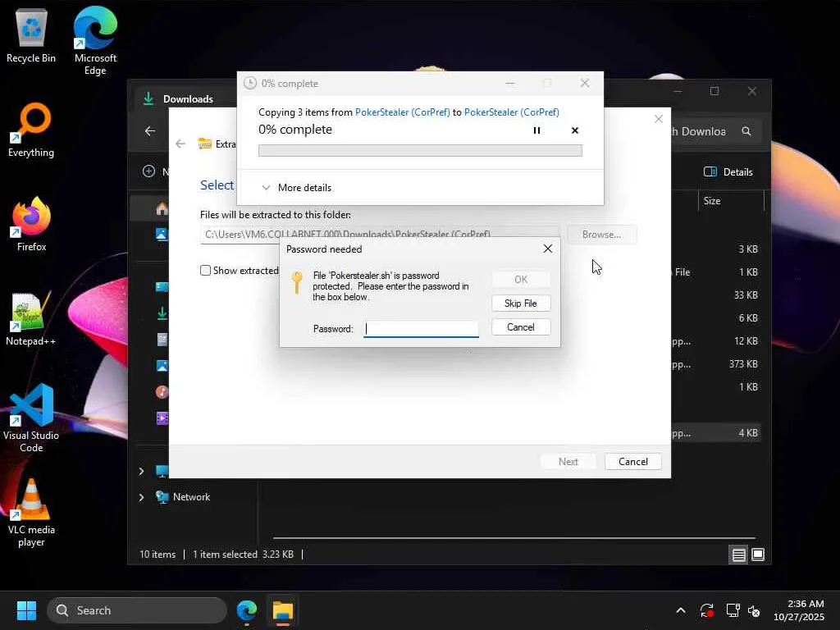Screen dimensions: 840x630
Task: Click search icon in Downloads window
Action: coord(746,131)
